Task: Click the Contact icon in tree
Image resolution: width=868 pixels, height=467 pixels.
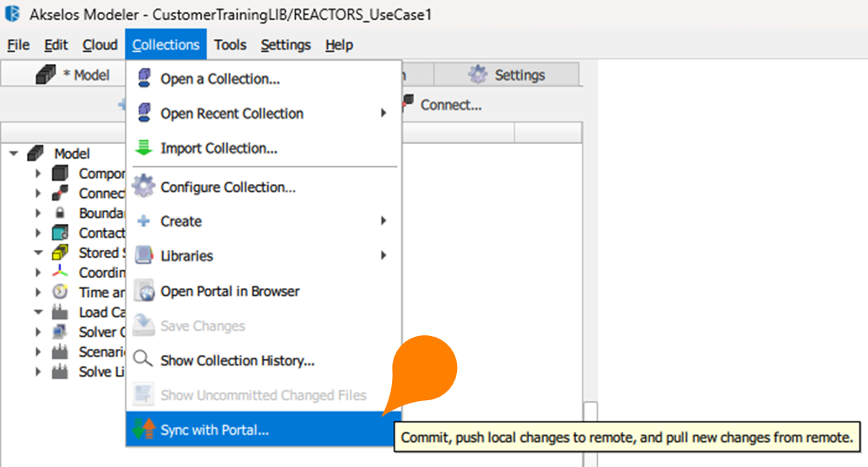Action: coord(60,233)
